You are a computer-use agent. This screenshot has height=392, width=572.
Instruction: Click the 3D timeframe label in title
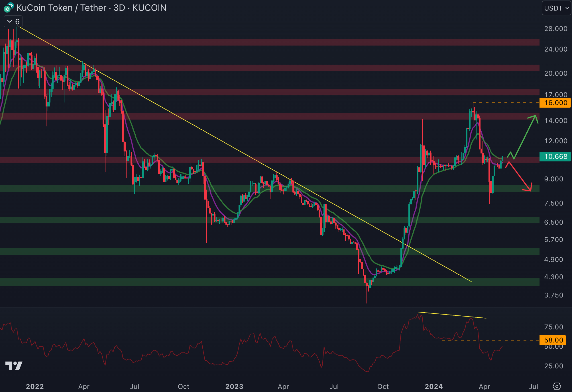pos(119,8)
